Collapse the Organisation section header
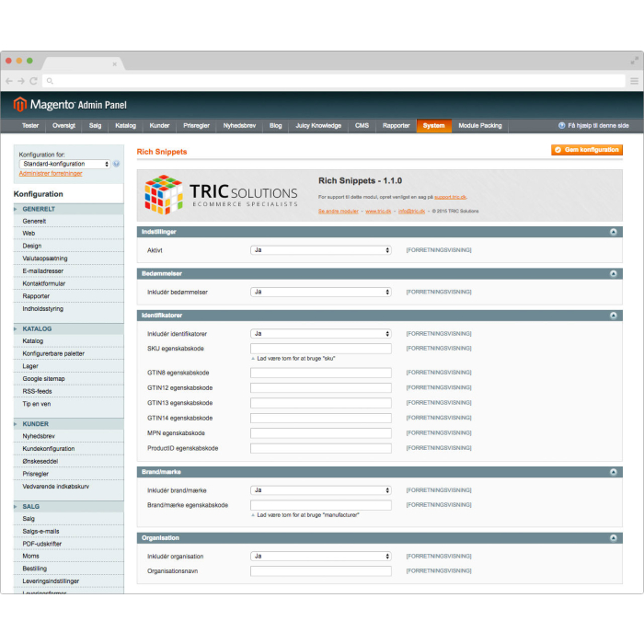The height and width of the screenshot is (644, 644). pos(379,537)
